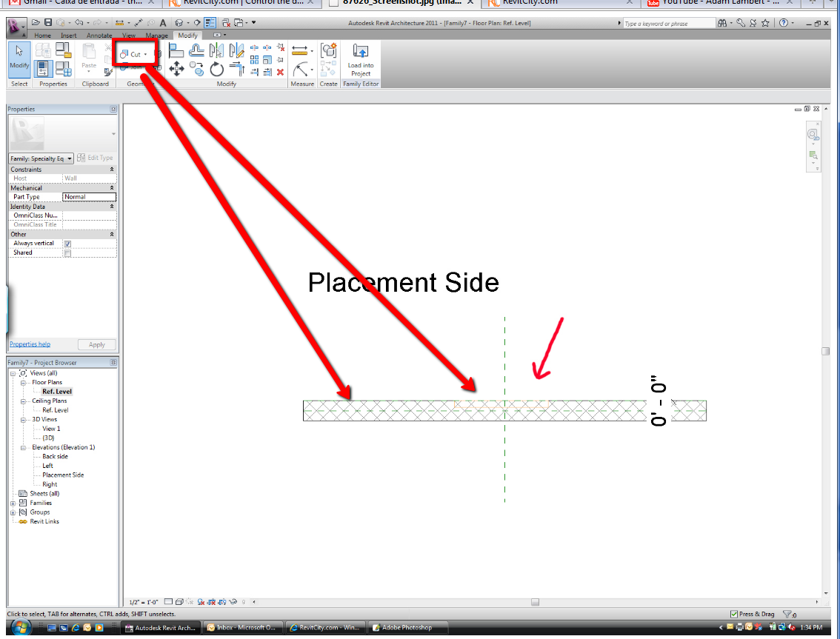Screen dimensions: 840x639
Task: Open the Annotate ribbon tab
Action: 99,36
